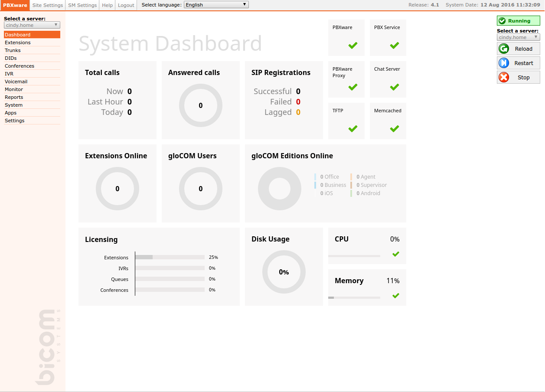
Task: Click the Extensions Online donut chart
Action: point(117,189)
